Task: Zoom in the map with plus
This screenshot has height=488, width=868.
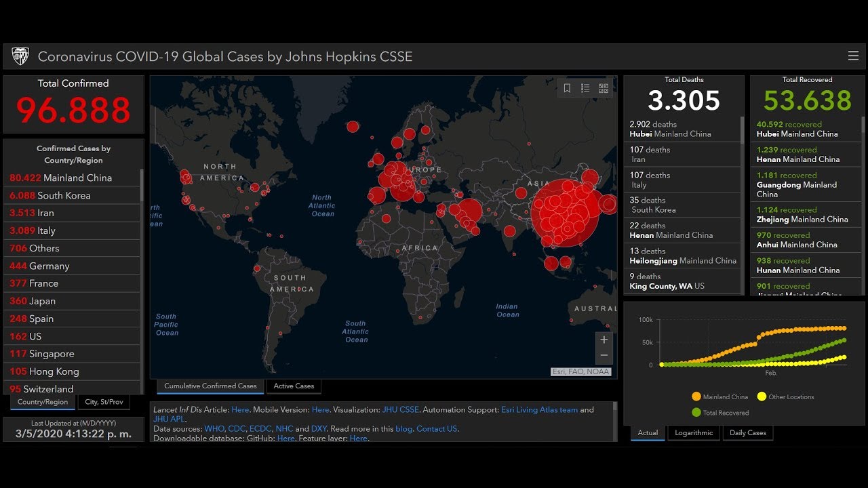Action: click(604, 340)
